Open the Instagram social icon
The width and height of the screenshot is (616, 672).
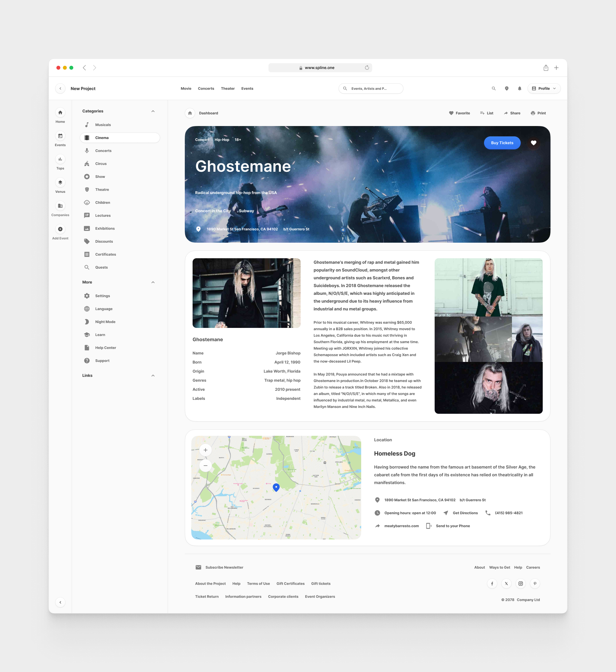click(521, 583)
